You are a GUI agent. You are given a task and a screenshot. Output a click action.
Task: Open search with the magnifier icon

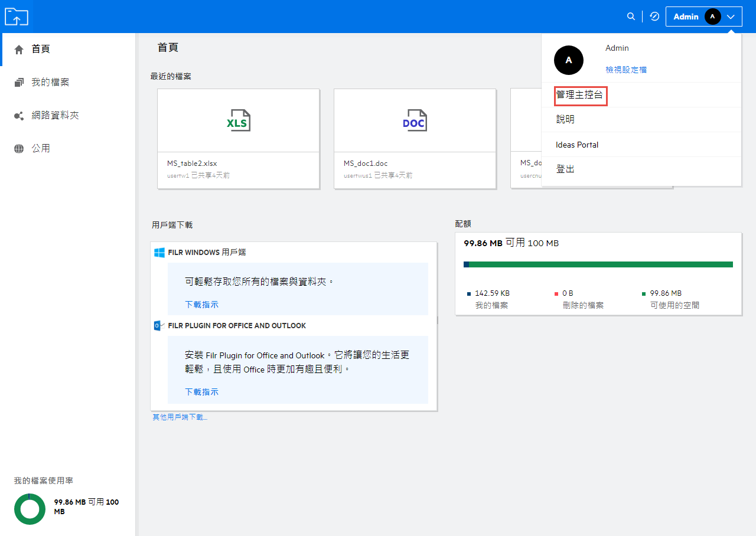point(631,17)
